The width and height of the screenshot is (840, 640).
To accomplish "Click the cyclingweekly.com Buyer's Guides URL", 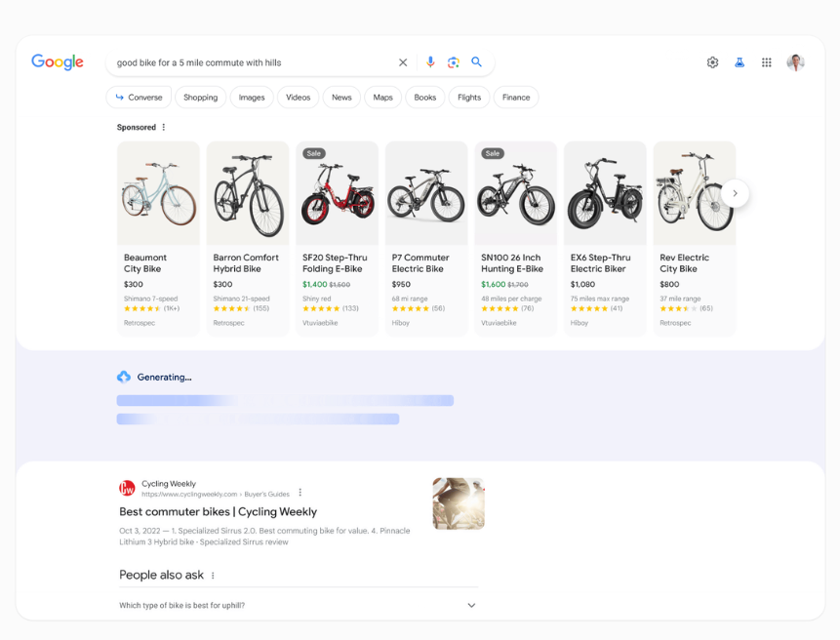I will (216, 495).
